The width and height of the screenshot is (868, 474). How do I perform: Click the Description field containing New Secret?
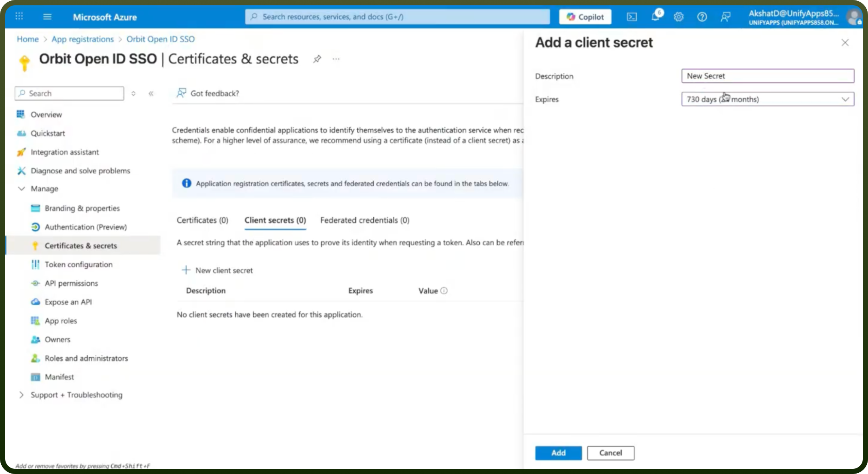click(768, 76)
